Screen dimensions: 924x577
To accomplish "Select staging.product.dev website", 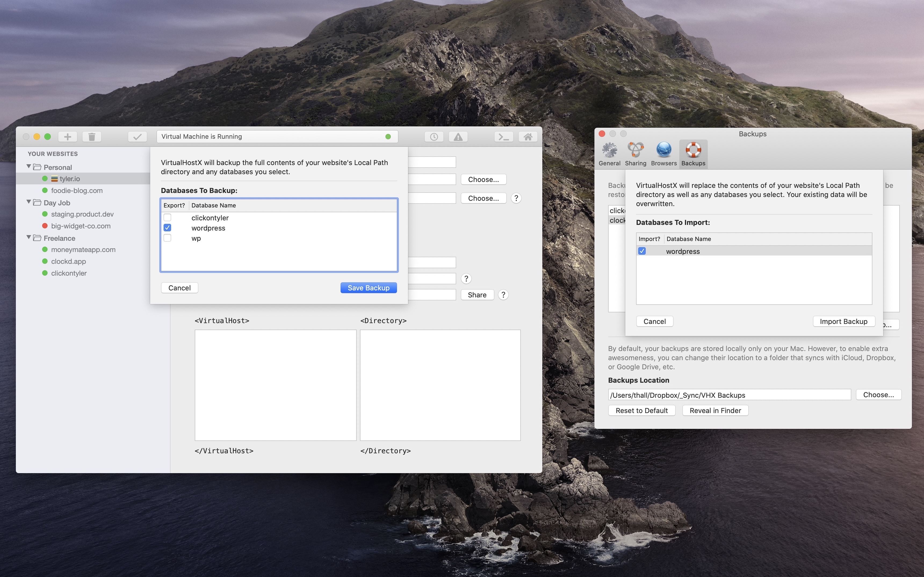I will coord(82,213).
